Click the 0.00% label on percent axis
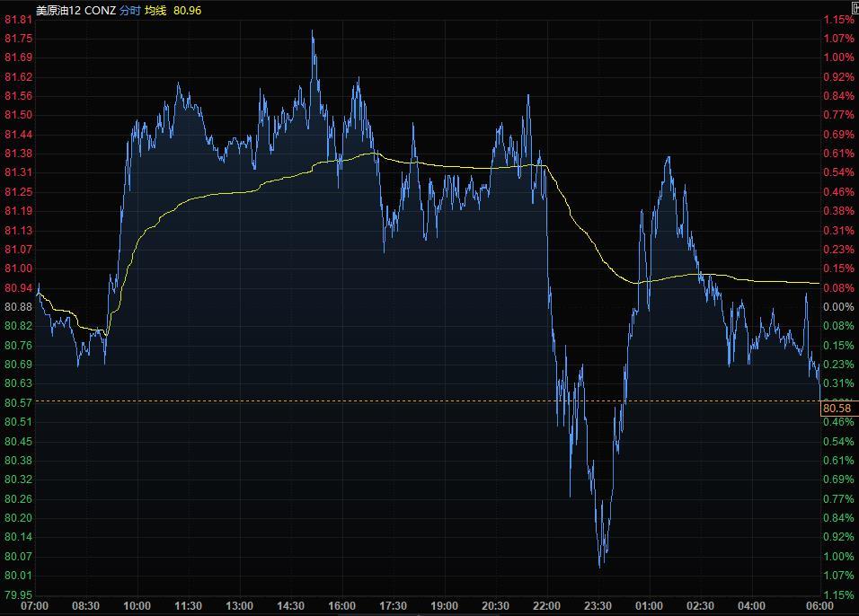 coord(839,306)
